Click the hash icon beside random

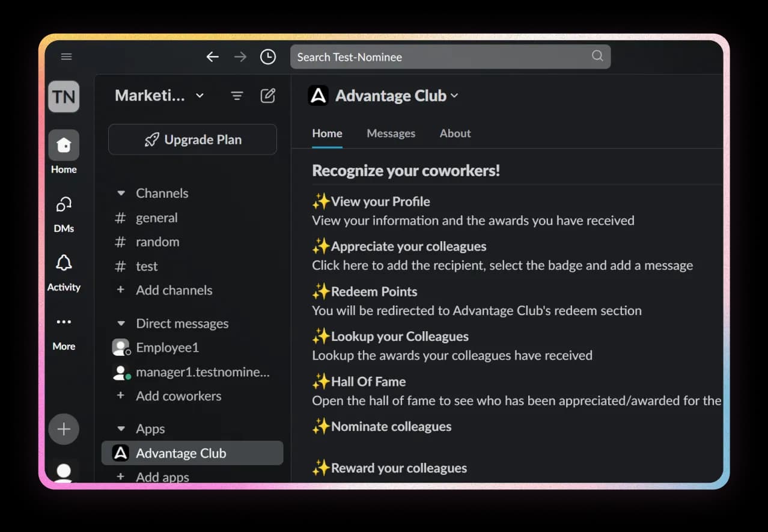120,242
